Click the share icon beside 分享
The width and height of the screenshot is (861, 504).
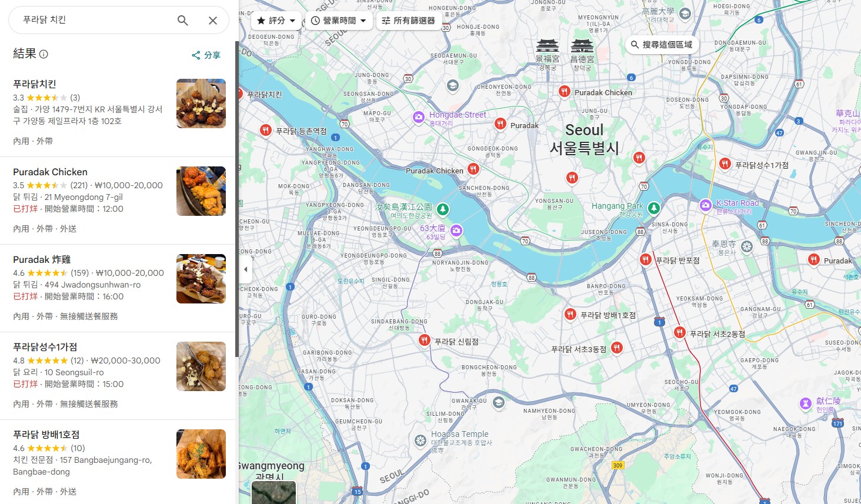coord(196,55)
